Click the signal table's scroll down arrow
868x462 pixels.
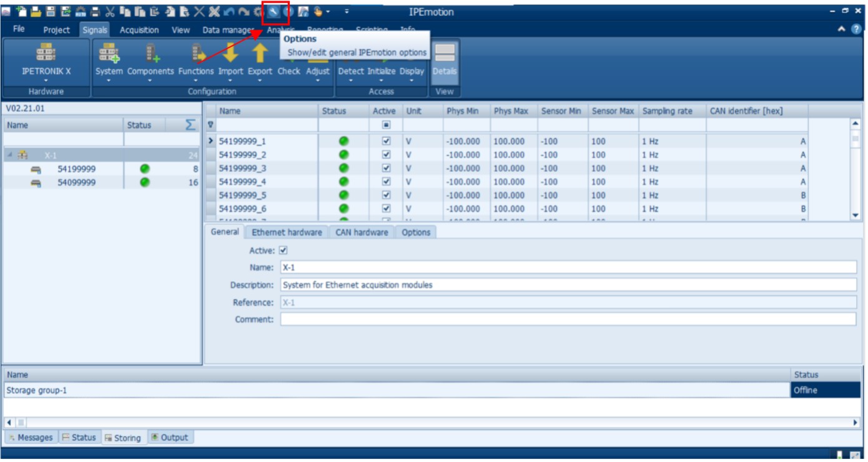(x=855, y=215)
